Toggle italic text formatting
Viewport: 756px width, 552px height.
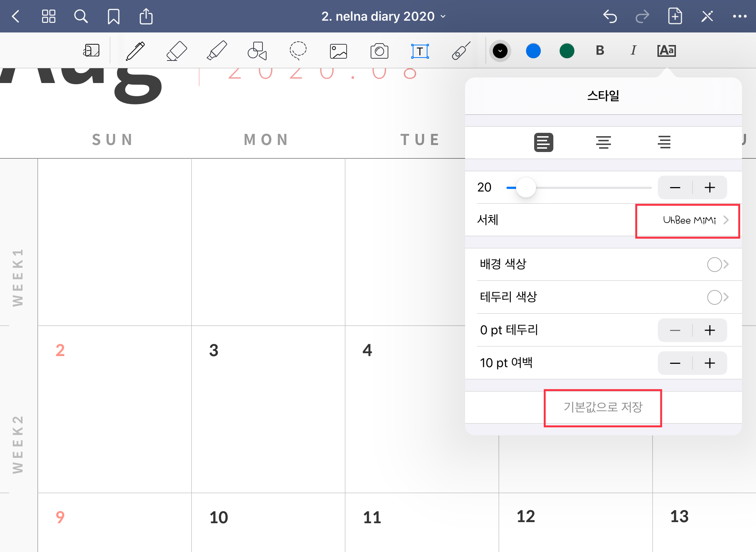[x=633, y=51]
